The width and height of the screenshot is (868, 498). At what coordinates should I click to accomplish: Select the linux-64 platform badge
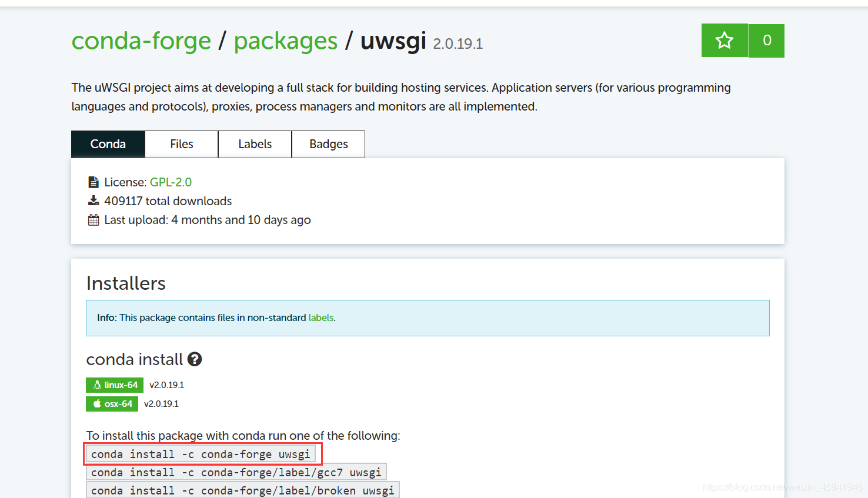click(x=115, y=385)
